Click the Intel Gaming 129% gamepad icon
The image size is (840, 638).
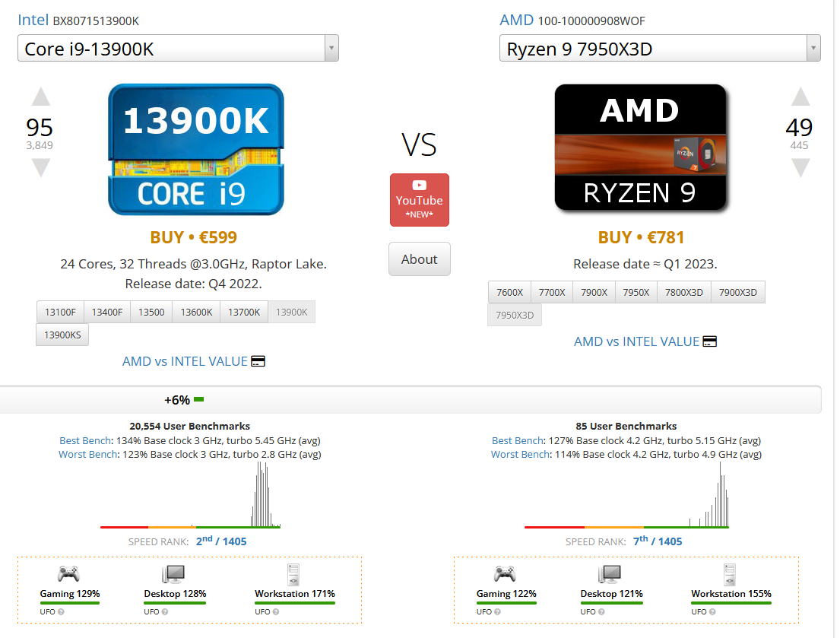[x=68, y=574]
